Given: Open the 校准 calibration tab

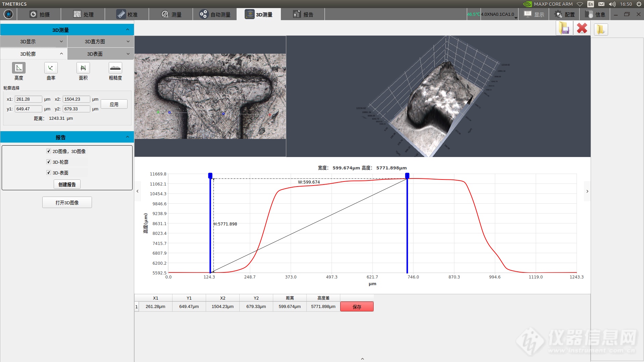Looking at the screenshot, I should coord(127,14).
